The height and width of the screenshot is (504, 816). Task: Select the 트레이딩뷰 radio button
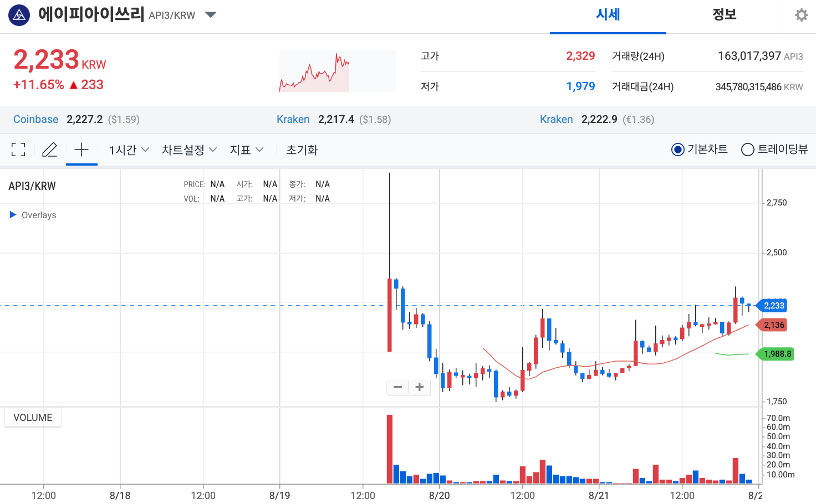[747, 149]
